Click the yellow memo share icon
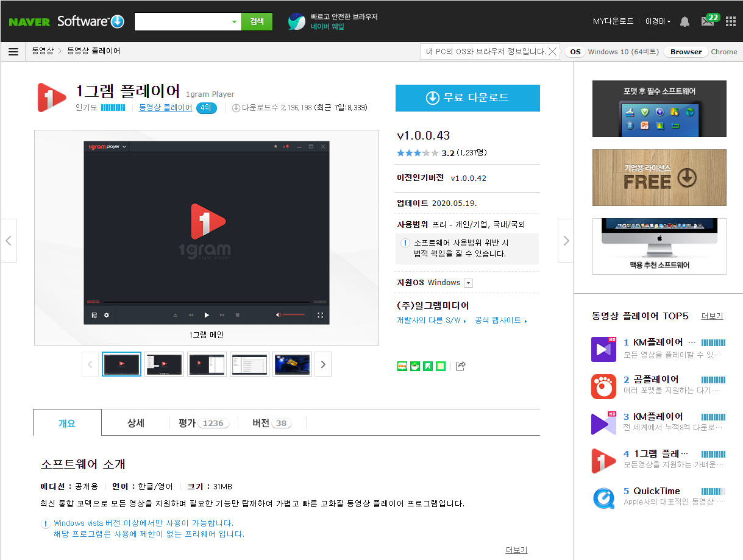The image size is (743, 560). coord(441,366)
